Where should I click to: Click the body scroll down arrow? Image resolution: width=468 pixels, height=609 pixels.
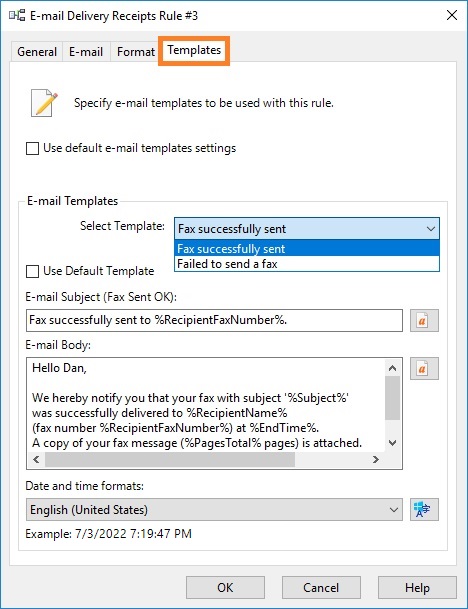coord(393,443)
